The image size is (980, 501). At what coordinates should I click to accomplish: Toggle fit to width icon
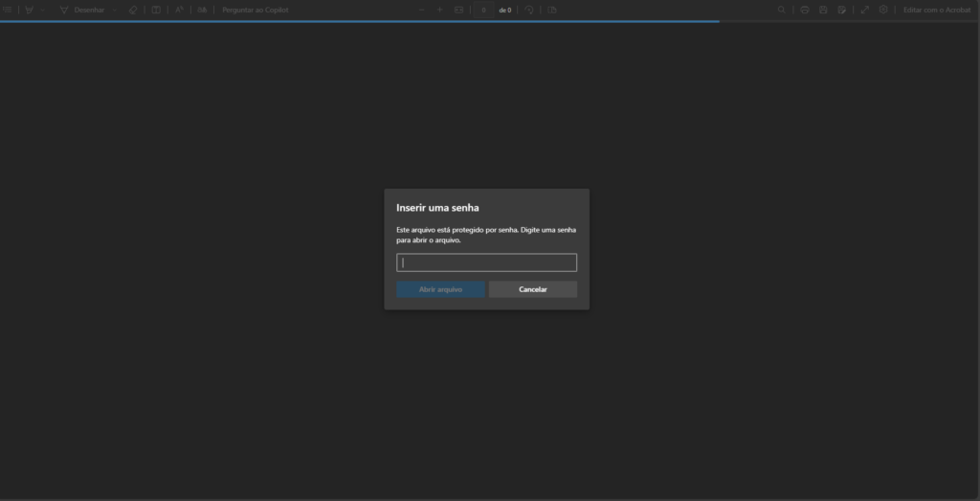pos(458,10)
